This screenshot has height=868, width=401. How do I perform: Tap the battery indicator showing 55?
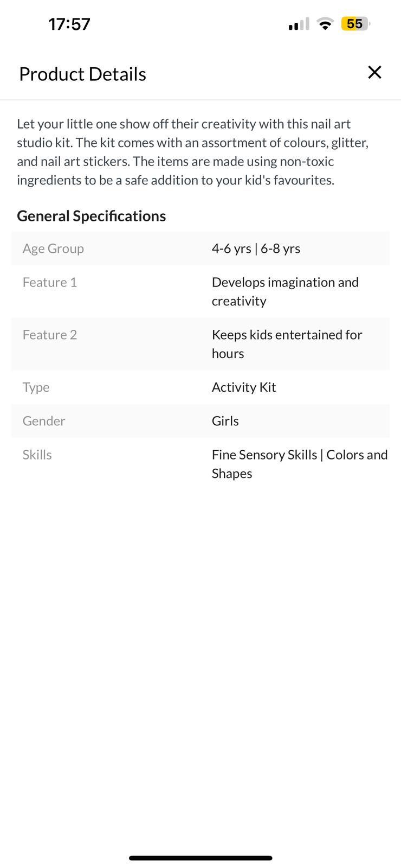[x=355, y=24]
